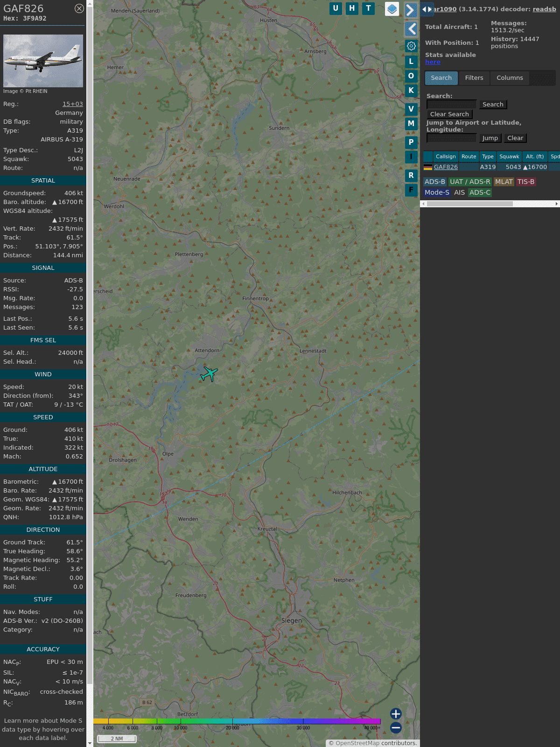Click the right chevron sidebar arrow

coord(411,10)
